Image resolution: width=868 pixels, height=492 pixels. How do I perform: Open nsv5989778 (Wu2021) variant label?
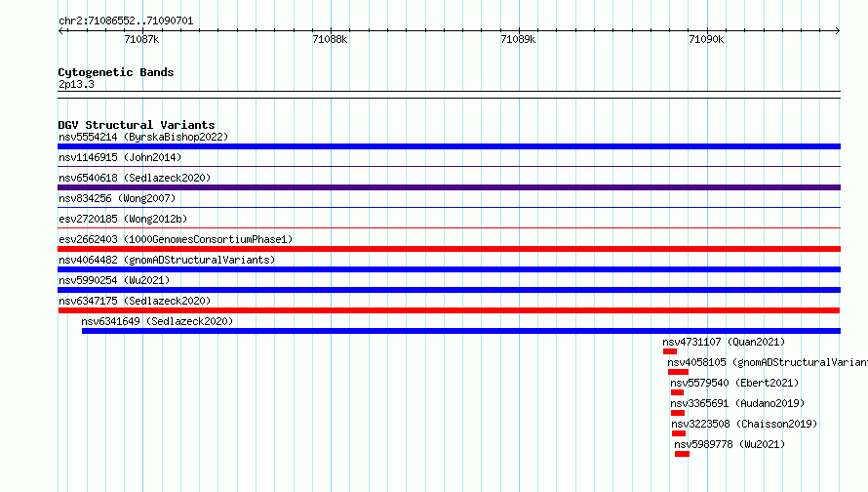pos(730,444)
